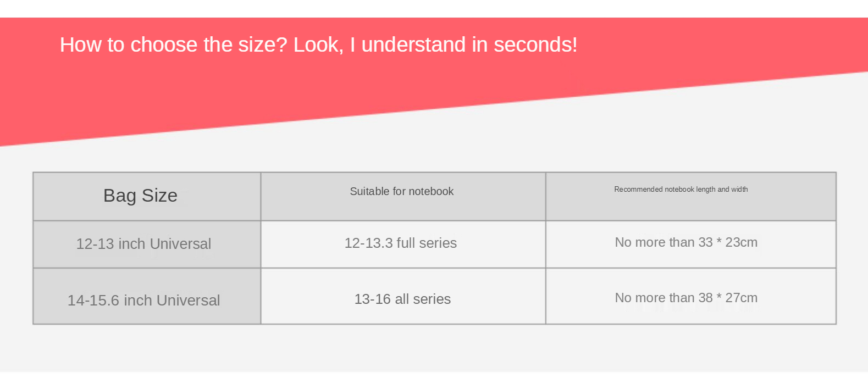
Task: Click 'Universal' in the 12-13 inch row
Action: (x=180, y=243)
